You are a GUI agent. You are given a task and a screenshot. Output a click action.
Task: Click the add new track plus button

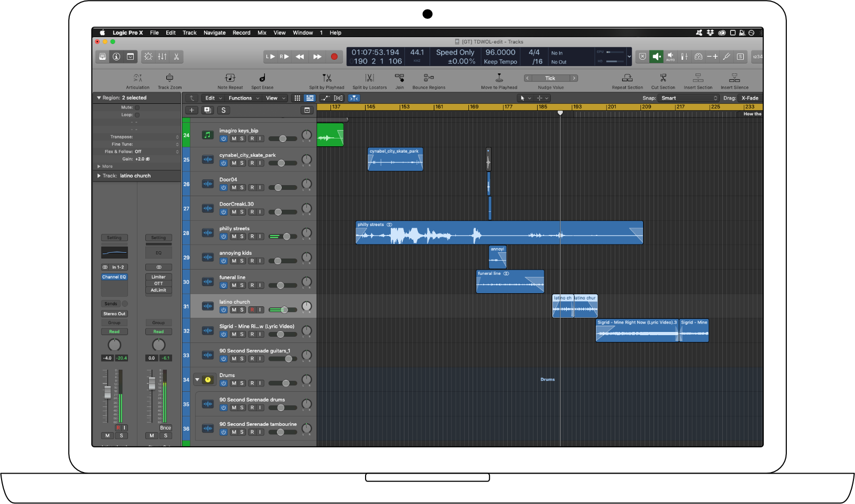pyautogui.click(x=192, y=110)
